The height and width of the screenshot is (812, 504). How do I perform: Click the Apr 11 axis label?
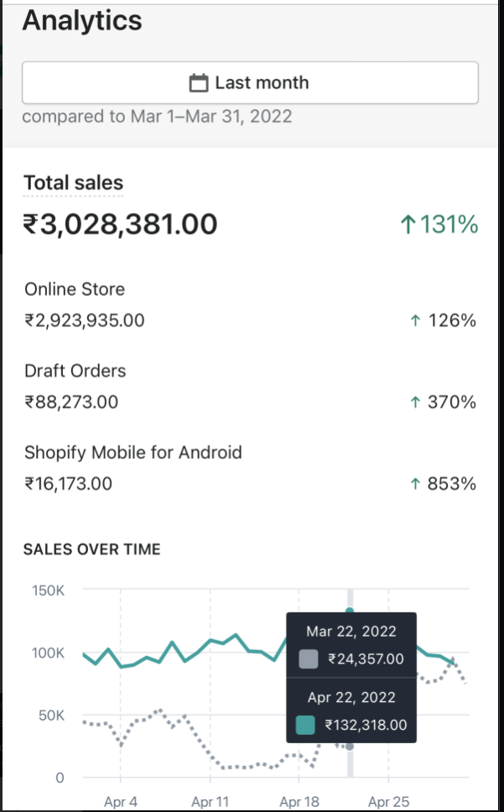[210, 802]
